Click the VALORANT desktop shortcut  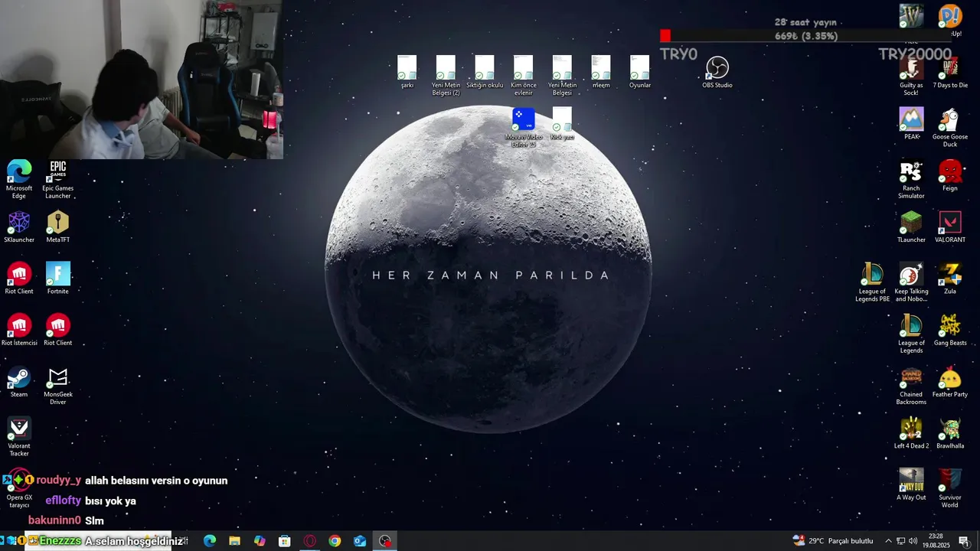pyautogui.click(x=950, y=227)
